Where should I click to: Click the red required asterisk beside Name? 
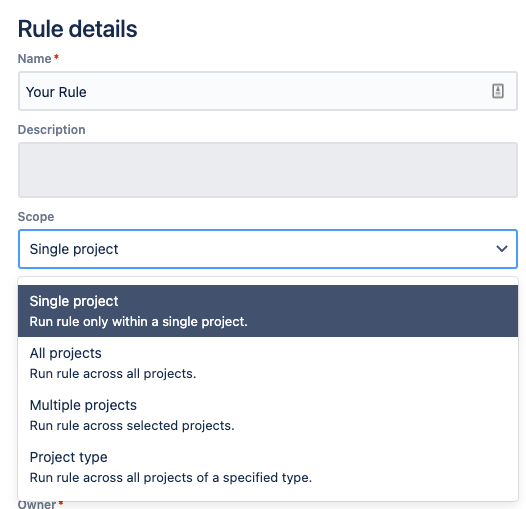click(56, 57)
